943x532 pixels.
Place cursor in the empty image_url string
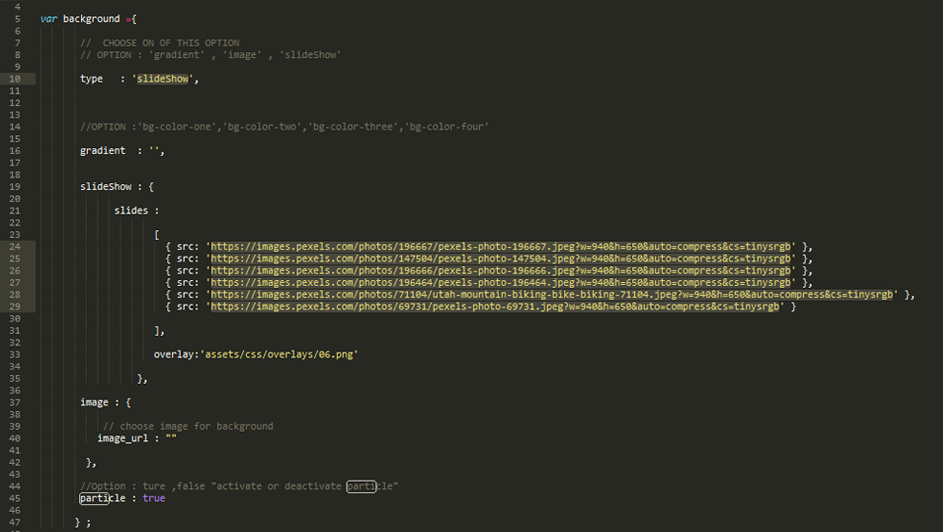[170, 438]
